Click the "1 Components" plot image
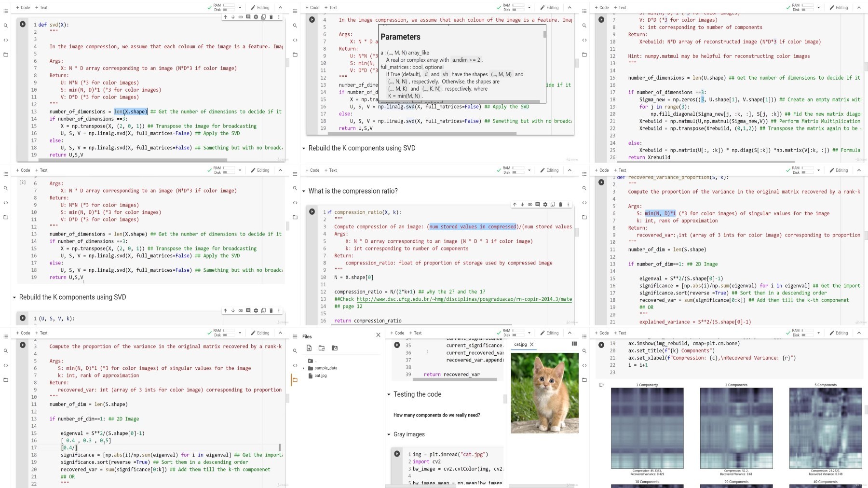 click(x=647, y=428)
